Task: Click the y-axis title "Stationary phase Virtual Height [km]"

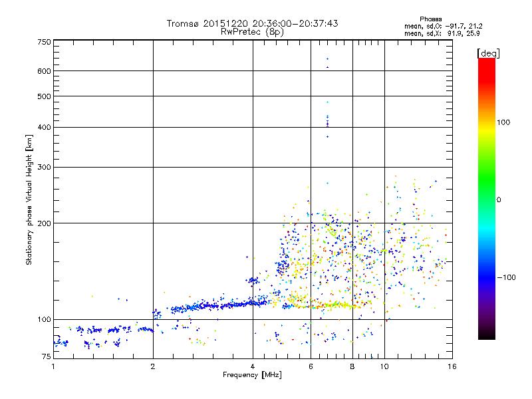Action: (x=29, y=199)
